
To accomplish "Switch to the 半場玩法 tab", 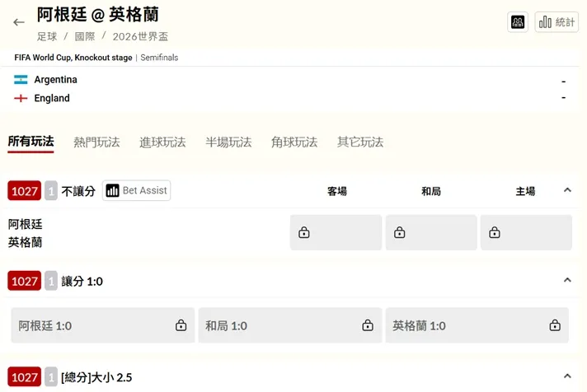I will pyautogui.click(x=228, y=142).
